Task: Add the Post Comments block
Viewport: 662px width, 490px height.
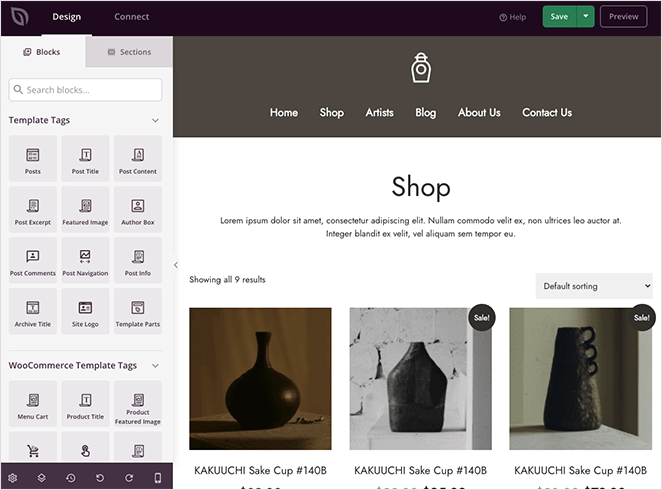Action: pos(33,260)
